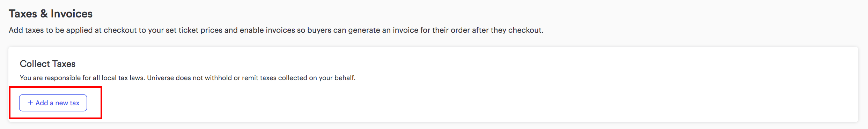Click the Collect Taxes section title

point(47,64)
